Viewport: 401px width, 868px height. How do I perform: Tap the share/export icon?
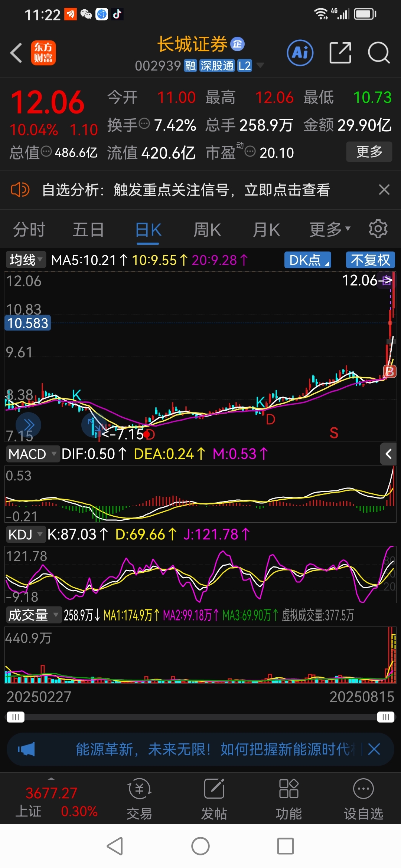click(340, 53)
